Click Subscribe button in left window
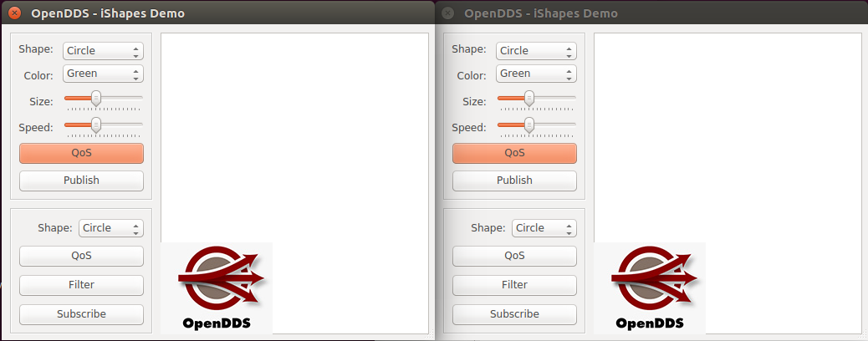Screen dimensions: 868x341 click(x=81, y=314)
